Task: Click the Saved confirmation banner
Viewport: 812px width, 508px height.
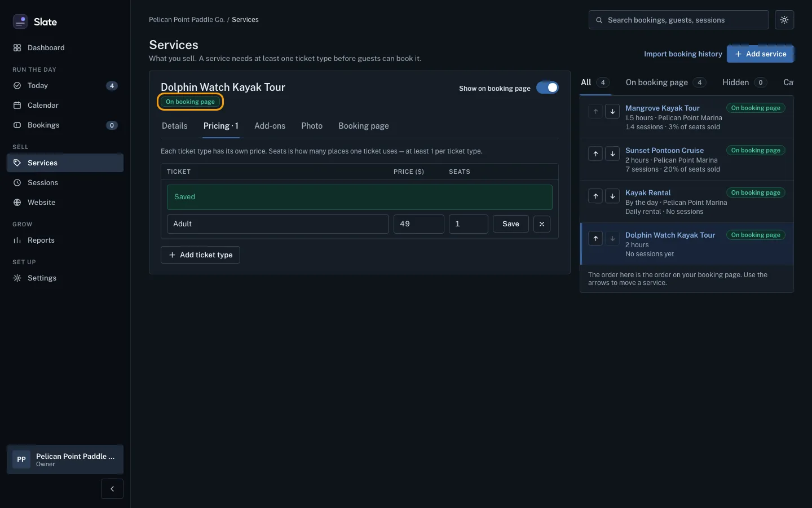Action: 360,197
